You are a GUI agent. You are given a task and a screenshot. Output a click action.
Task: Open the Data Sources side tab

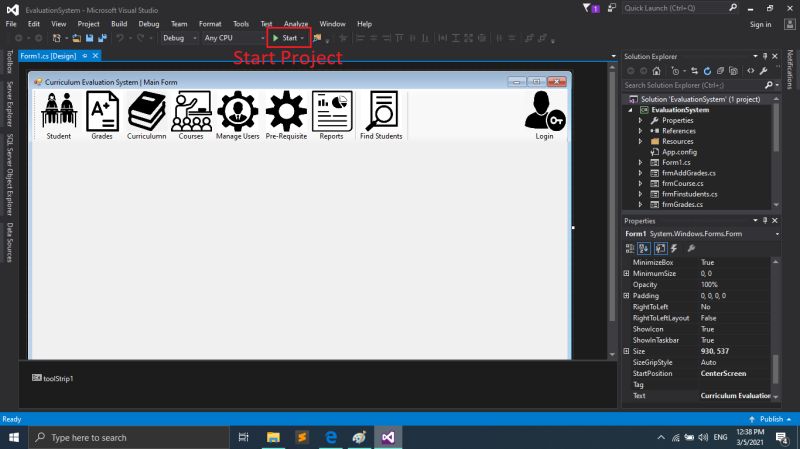pos(9,242)
